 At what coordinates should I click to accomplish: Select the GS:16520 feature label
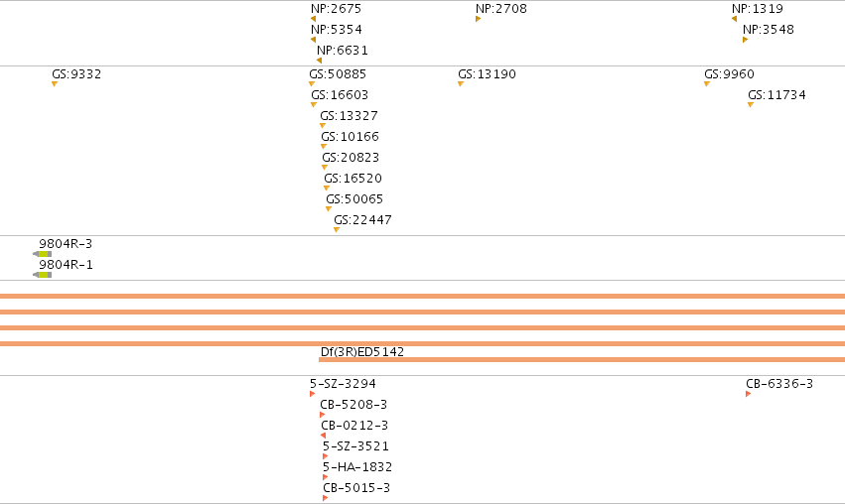pos(352,179)
